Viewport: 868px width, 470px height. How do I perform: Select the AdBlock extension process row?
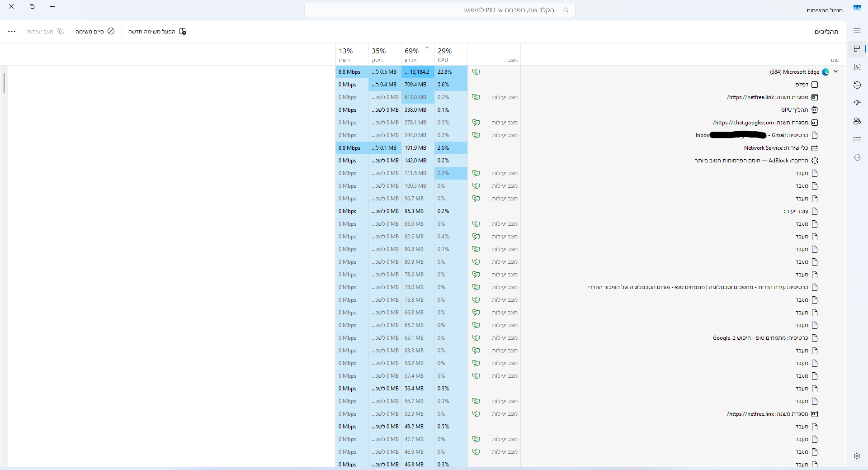pyautogui.click(x=590, y=161)
